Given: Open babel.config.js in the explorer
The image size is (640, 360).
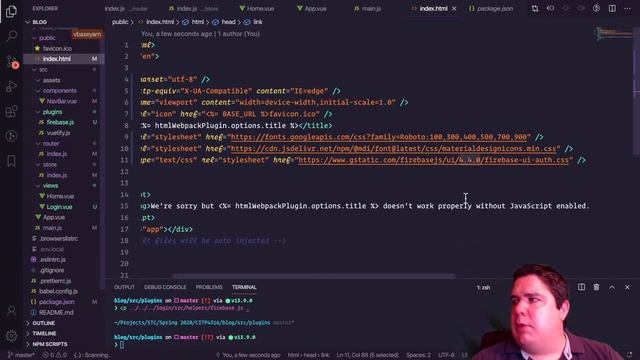Looking at the screenshot, I should tap(58, 291).
